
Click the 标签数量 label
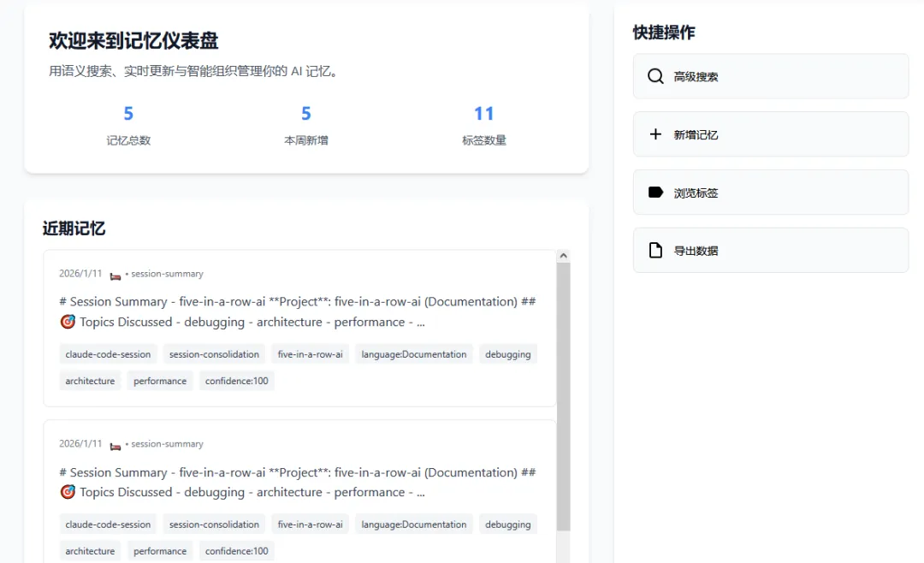click(483, 140)
